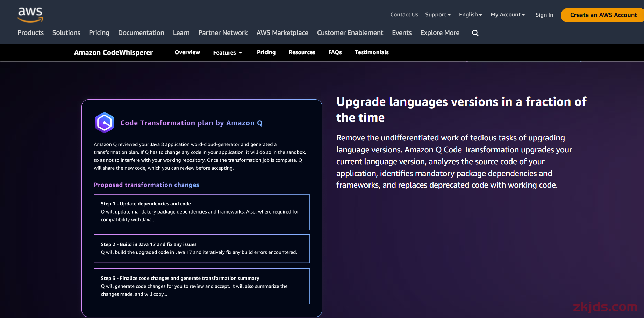
Task: Open the CodeWhisperer Pricing tab
Action: [x=266, y=52]
